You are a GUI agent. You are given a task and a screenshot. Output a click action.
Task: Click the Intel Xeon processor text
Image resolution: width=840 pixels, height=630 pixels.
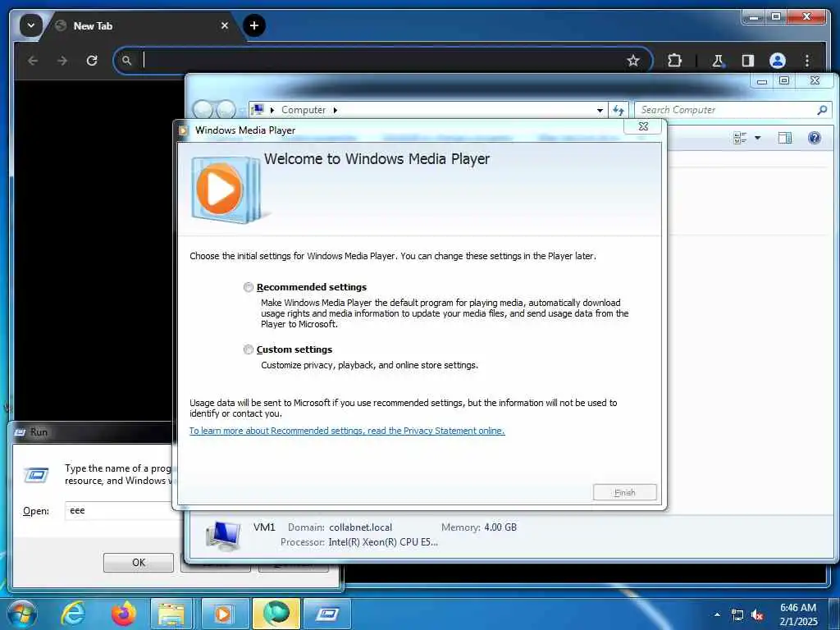point(382,542)
